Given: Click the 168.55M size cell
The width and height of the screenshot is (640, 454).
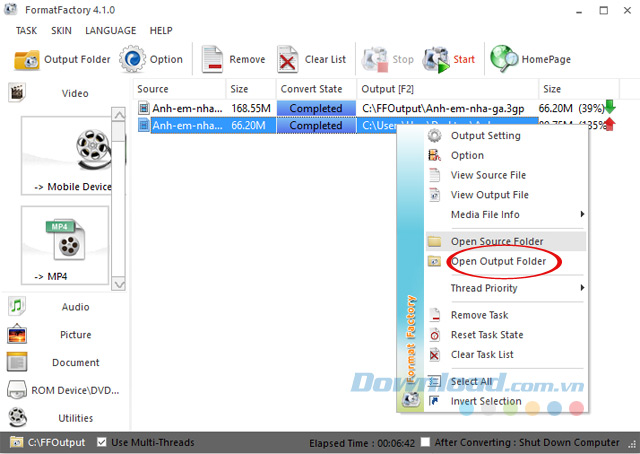Looking at the screenshot, I should click(x=251, y=108).
